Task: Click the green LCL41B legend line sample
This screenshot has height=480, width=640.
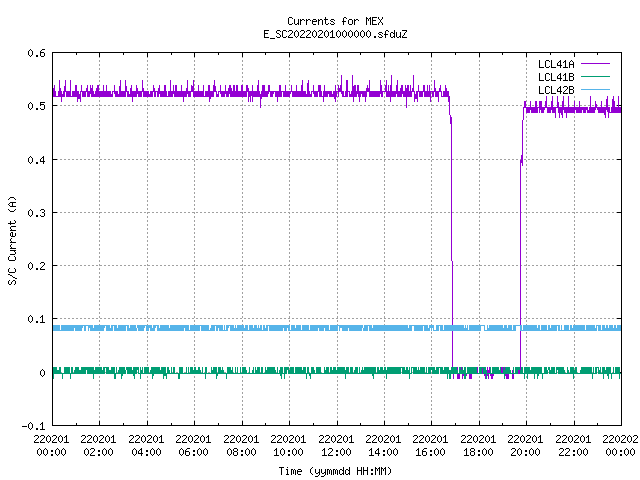Action: point(595,76)
